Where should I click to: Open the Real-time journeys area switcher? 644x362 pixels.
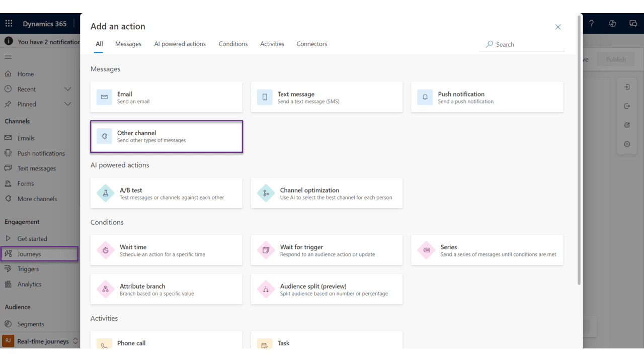pyautogui.click(x=40, y=341)
